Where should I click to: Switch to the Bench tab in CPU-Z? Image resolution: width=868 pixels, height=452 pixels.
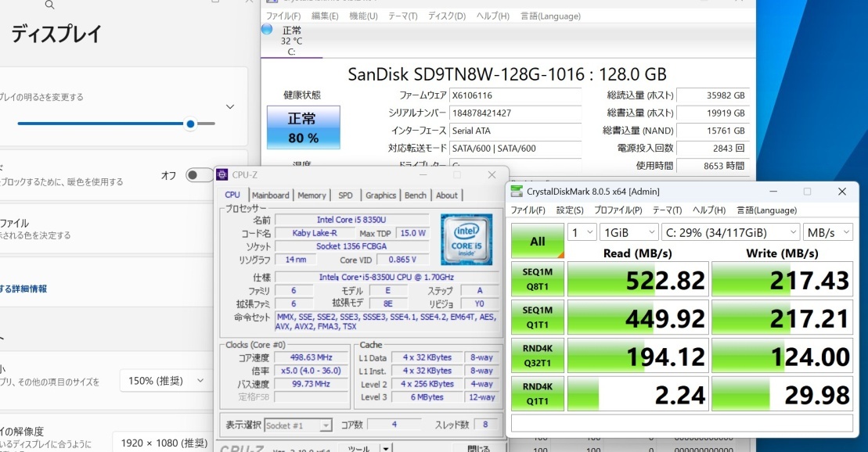tap(415, 195)
